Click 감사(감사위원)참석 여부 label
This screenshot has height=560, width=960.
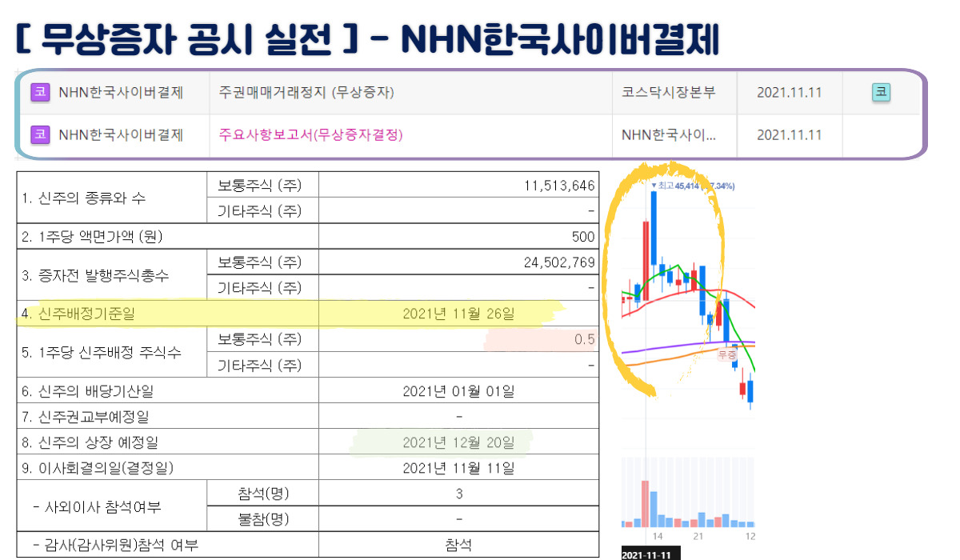pyautogui.click(x=116, y=546)
